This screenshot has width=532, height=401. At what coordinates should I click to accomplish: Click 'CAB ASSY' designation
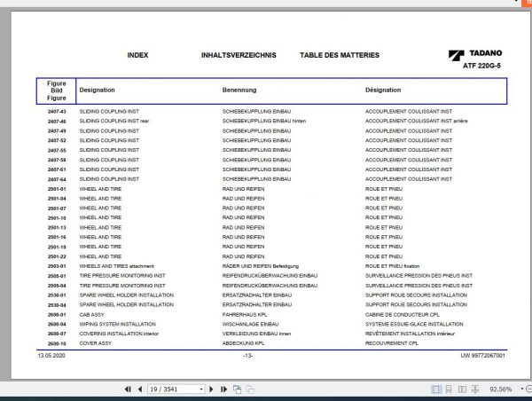coord(91,315)
